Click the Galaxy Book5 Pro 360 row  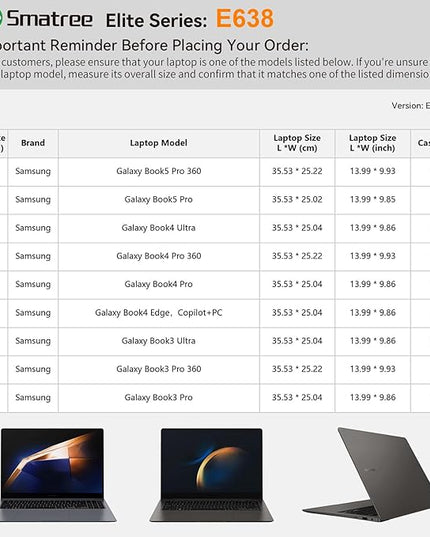coord(215,172)
